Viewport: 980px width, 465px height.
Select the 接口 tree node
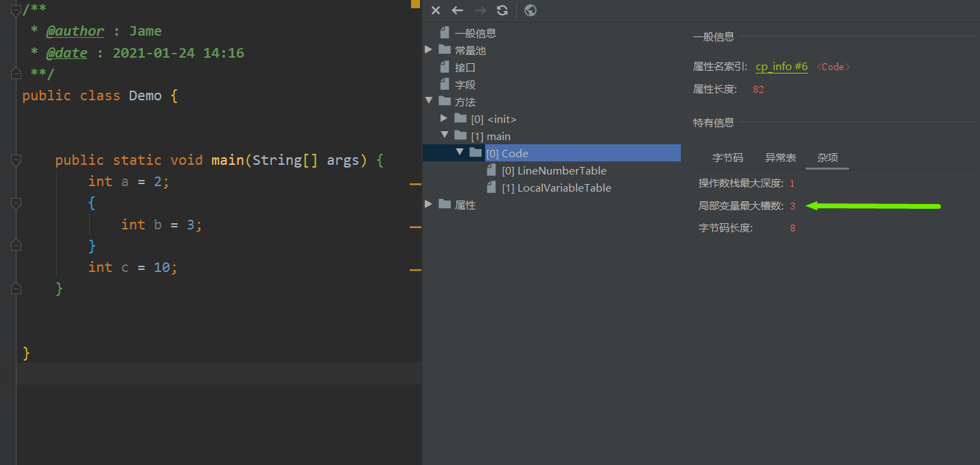[465, 67]
